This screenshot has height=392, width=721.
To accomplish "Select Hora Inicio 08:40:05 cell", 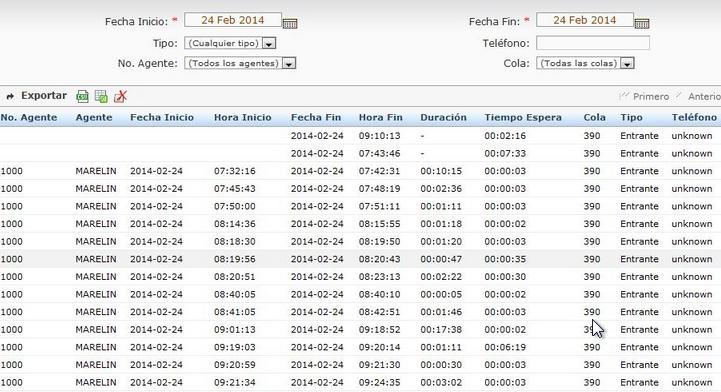I will click(x=235, y=295).
